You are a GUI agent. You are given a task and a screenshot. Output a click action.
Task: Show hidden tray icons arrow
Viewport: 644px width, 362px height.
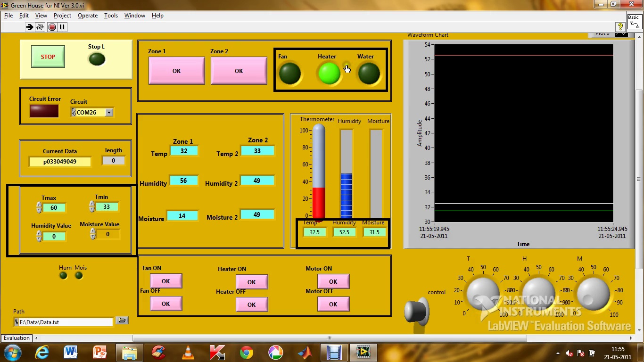tap(558, 353)
